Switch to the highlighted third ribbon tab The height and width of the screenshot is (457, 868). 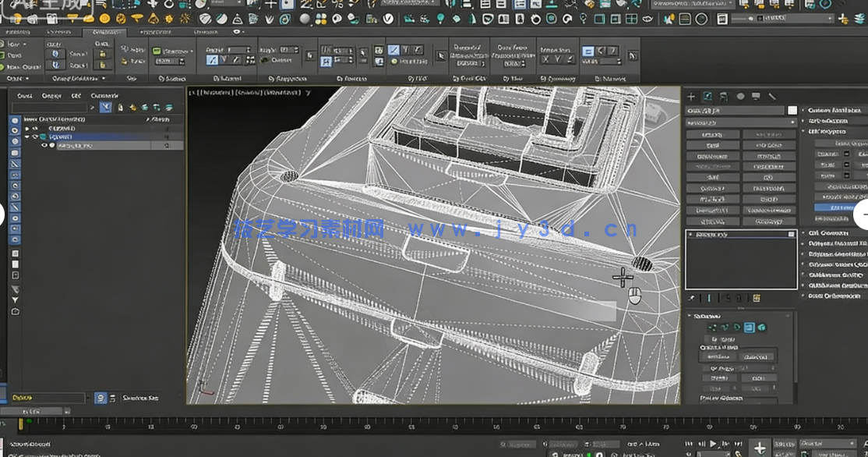coord(104,33)
